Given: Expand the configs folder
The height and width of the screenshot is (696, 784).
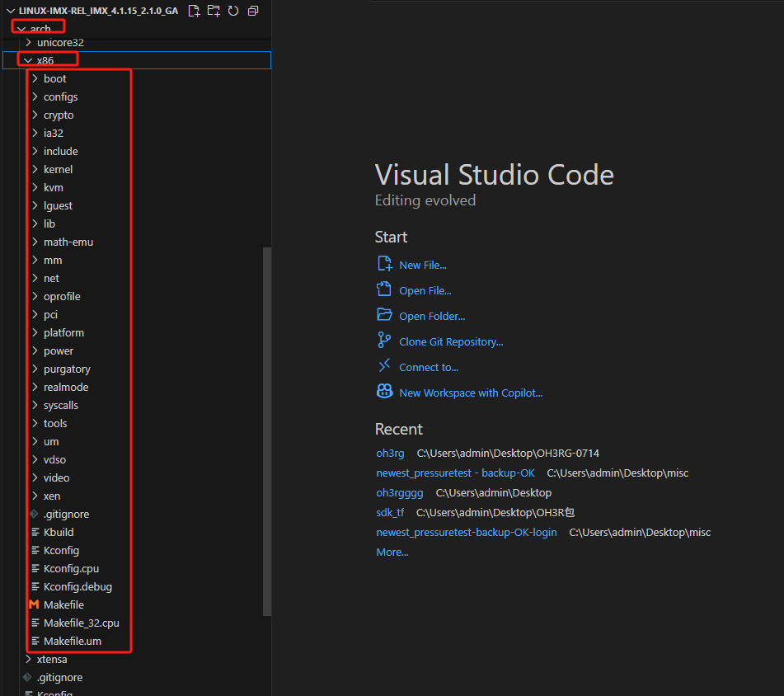Looking at the screenshot, I should (x=35, y=96).
